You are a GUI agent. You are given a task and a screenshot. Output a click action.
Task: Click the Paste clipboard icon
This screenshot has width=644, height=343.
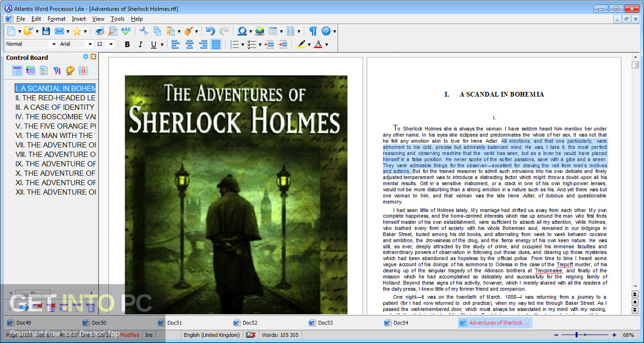point(171,31)
